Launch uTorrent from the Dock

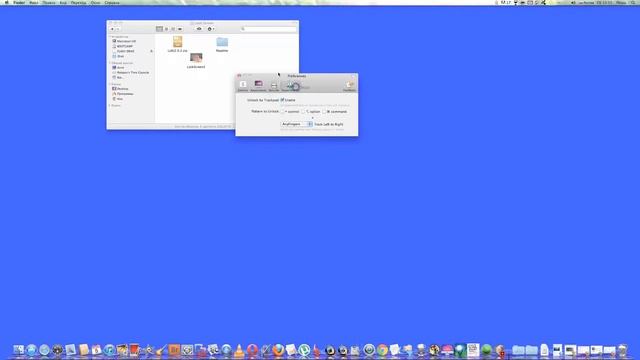304,350
